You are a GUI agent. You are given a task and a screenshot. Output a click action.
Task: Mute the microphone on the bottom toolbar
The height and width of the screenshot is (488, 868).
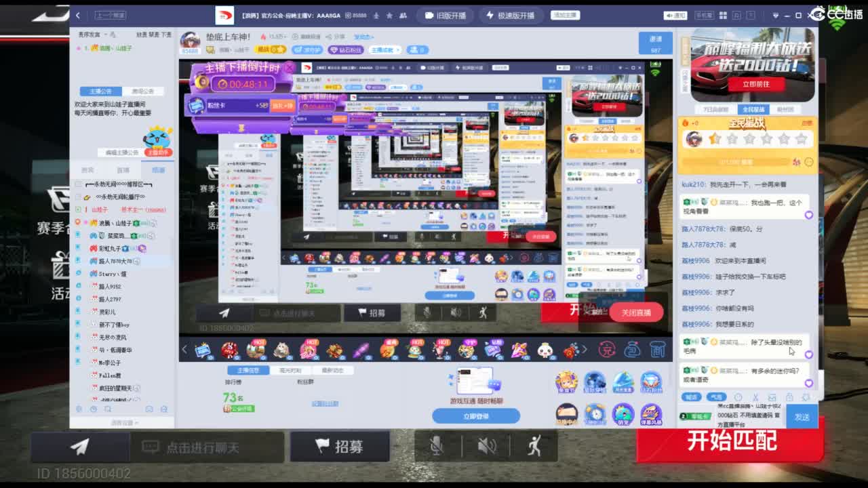tap(437, 445)
